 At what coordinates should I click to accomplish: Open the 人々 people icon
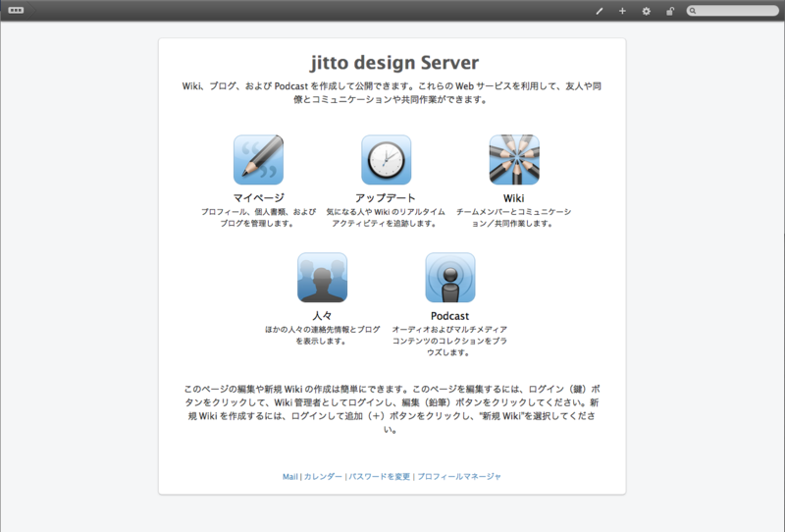pos(323,278)
